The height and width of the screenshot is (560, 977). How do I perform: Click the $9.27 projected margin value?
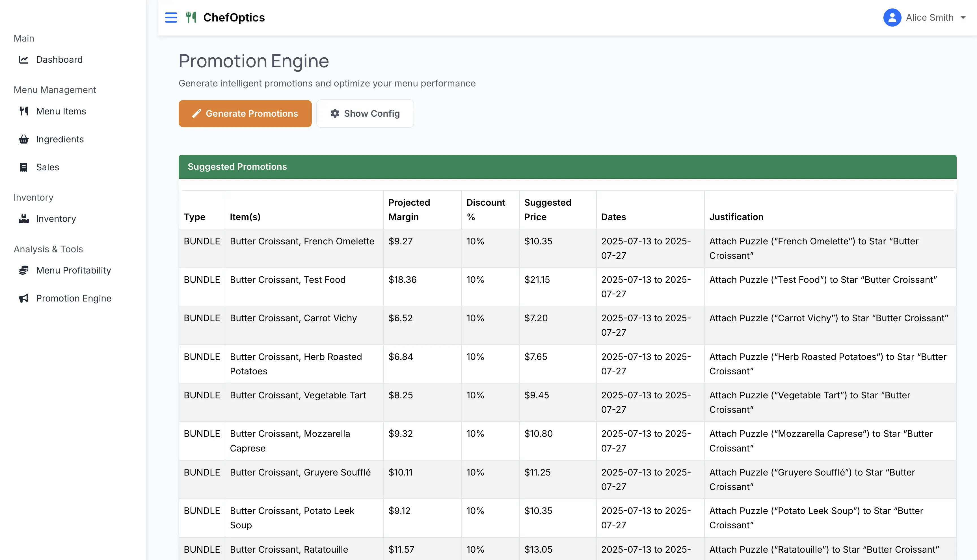click(x=401, y=241)
